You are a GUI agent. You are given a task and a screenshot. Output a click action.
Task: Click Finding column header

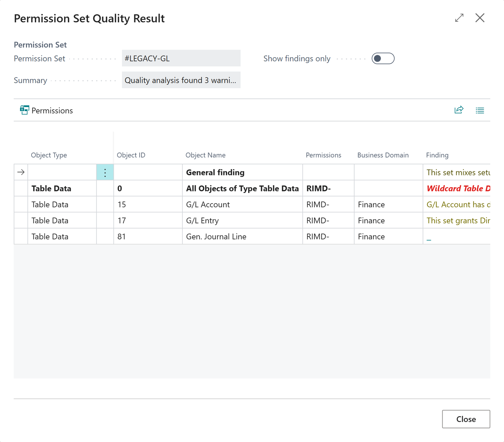click(x=437, y=155)
